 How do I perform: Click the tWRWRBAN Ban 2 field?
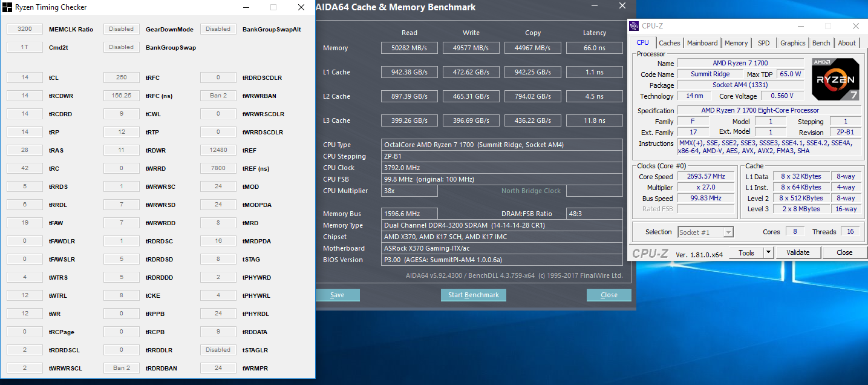pyautogui.click(x=218, y=96)
